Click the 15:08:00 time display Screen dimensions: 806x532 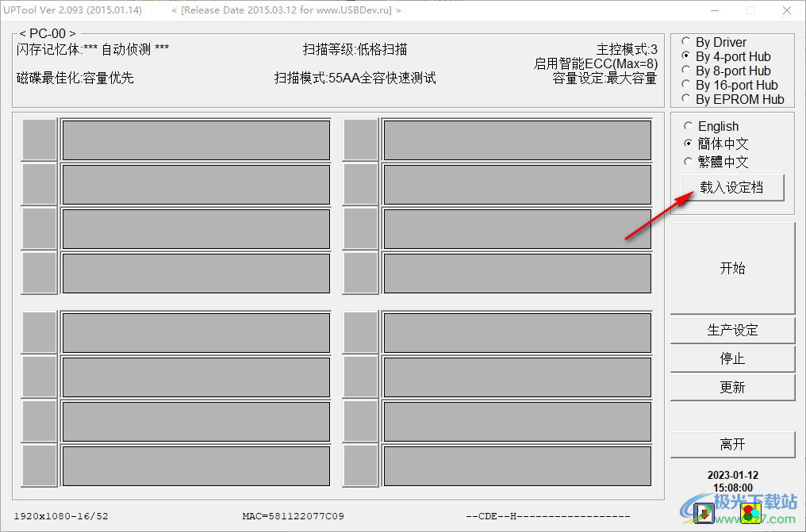pos(732,488)
